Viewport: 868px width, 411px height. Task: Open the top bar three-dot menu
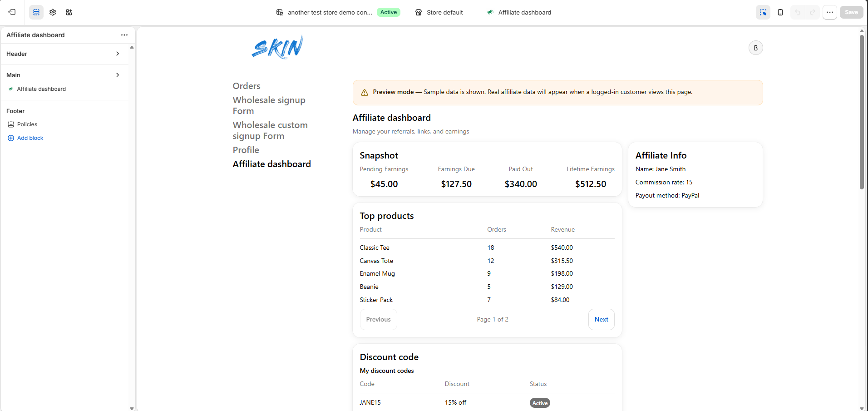(830, 12)
